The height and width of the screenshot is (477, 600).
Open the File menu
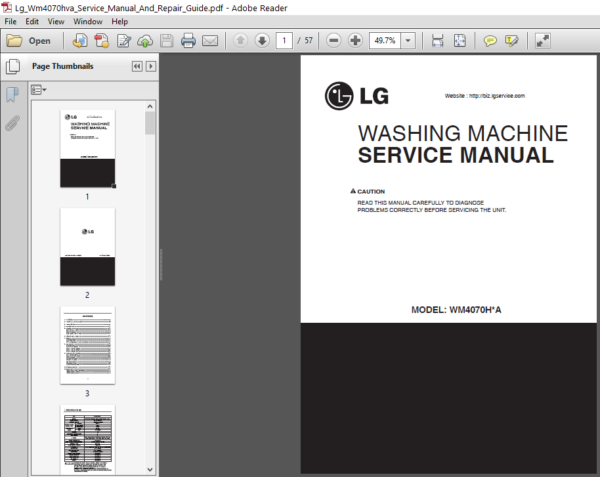[x=10, y=21]
